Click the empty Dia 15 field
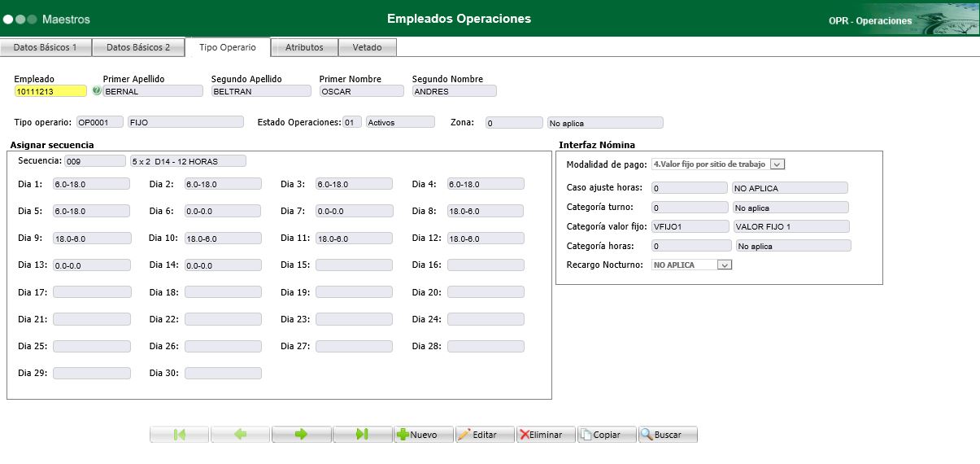Image resolution: width=980 pixels, height=464 pixels. [x=354, y=265]
